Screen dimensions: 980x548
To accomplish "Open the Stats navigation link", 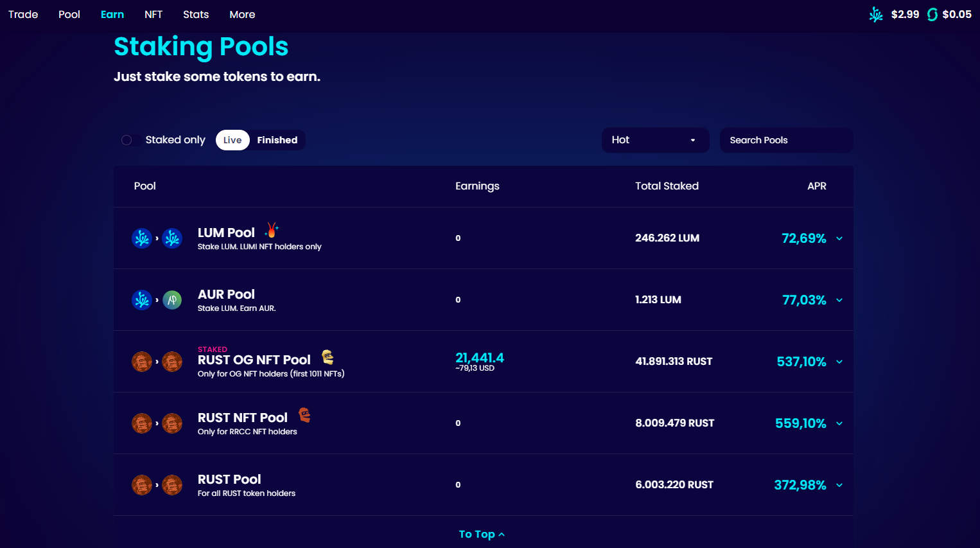I will click(x=196, y=14).
